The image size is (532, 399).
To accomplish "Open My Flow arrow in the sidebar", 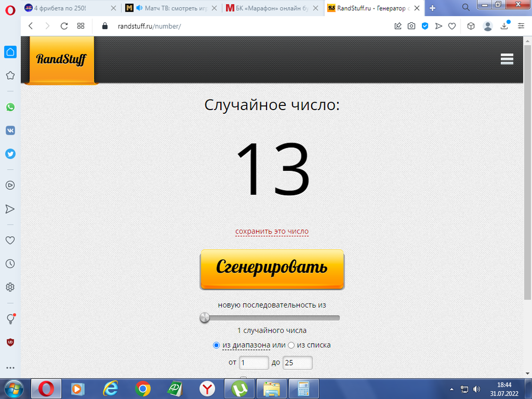I will pyautogui.click(x=10, y=209).
